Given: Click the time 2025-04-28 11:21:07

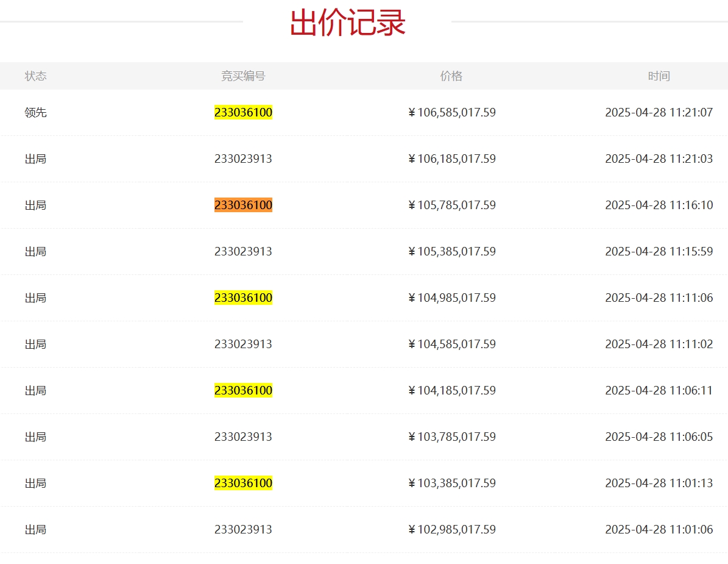Looking at the screenshot, I should click(659, 112).
